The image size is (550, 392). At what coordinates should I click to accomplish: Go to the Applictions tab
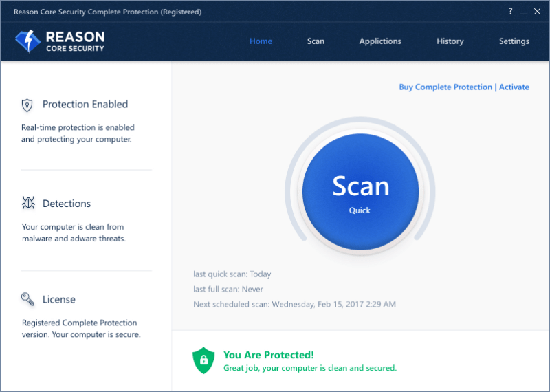click(x=380, y=41)
